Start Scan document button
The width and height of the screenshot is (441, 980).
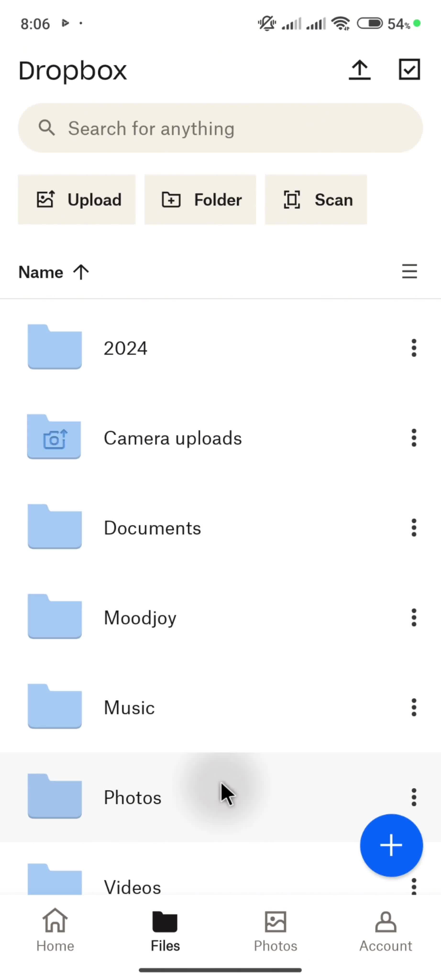click(316, 200)
